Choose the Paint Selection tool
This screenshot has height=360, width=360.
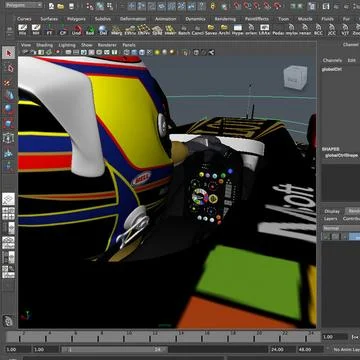[x=9, y=82]
